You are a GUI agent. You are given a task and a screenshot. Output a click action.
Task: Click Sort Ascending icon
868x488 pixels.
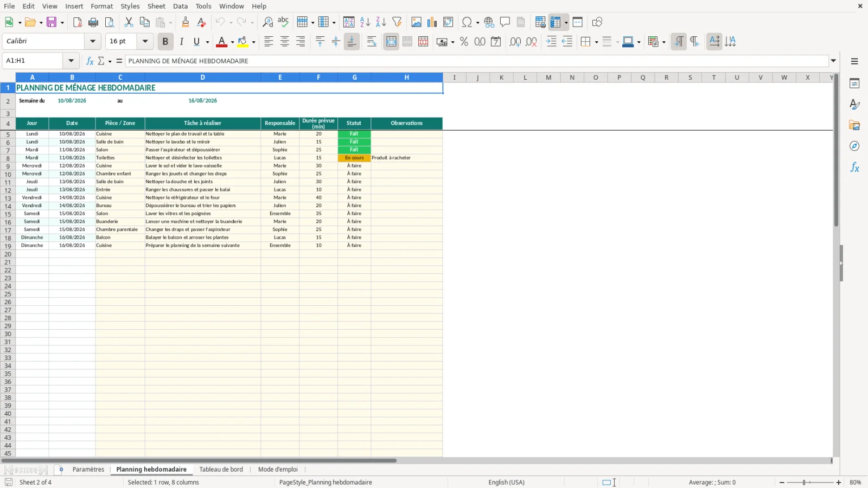pos(365,22)
